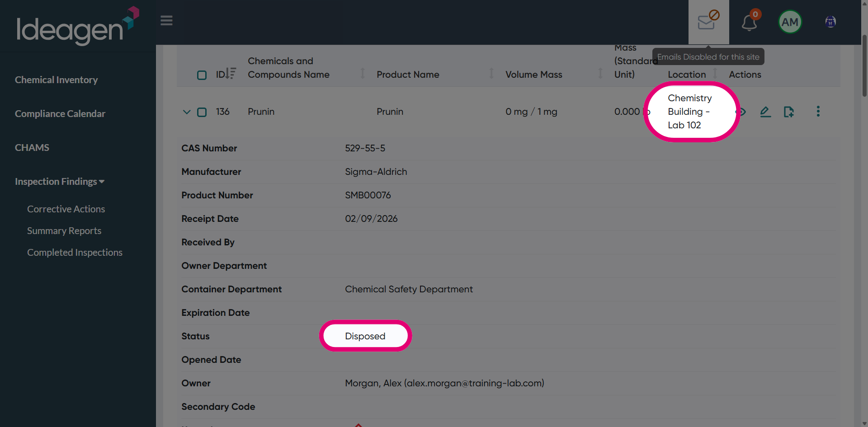Open the AM user avatar menu
The height and width of the screenshot is (427, 868).
pyautogui.click(x=790, y=22)
